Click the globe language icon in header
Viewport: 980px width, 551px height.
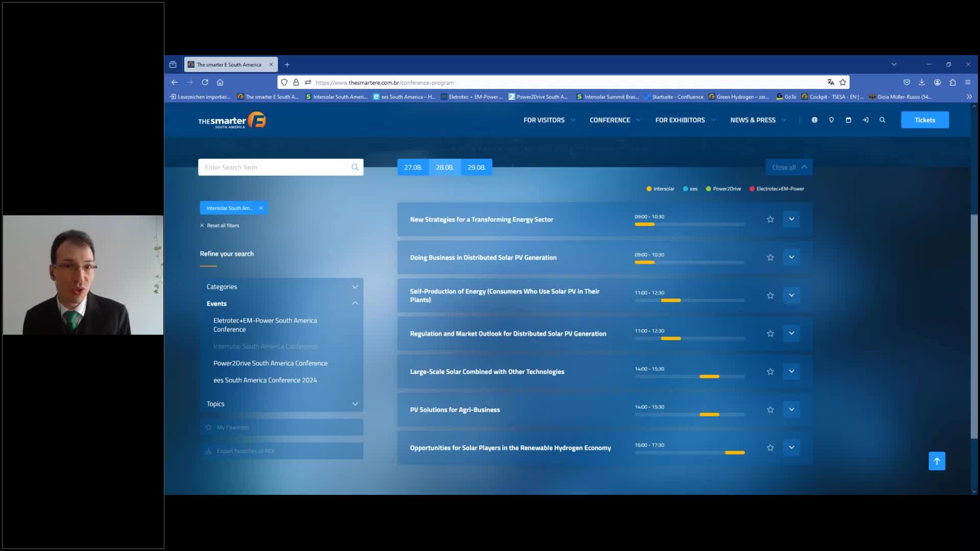tap(815, 120)
